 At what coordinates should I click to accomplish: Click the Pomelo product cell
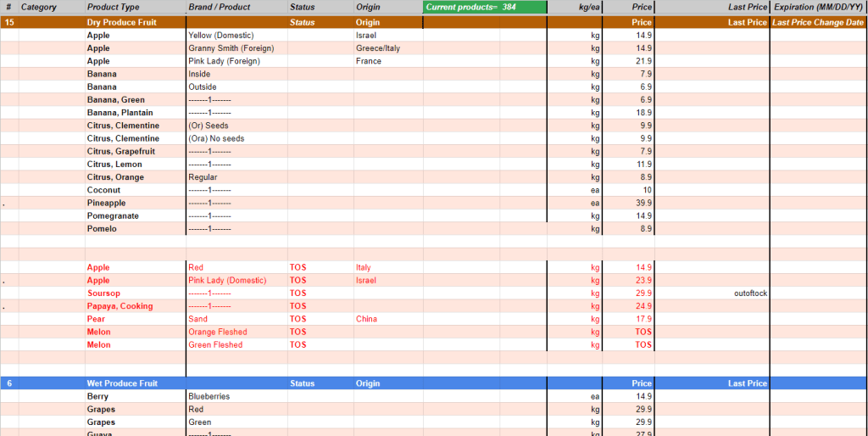click(x=102, y=229)
